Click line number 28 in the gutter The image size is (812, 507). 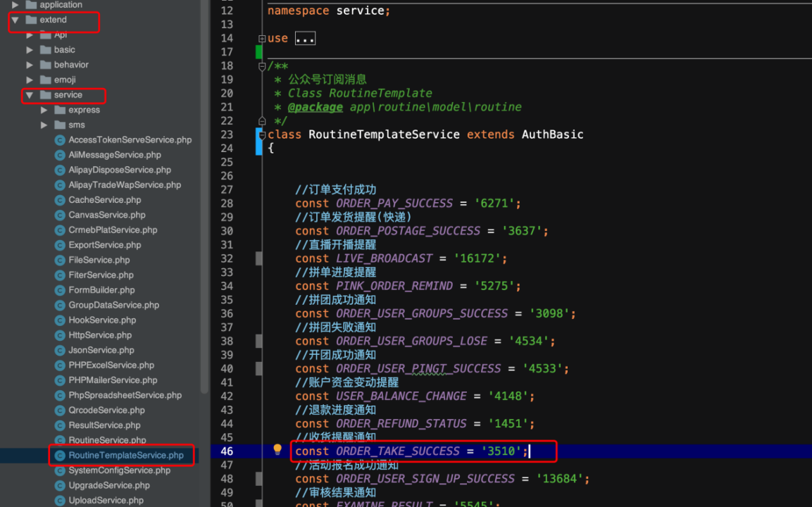click(227, 204)
